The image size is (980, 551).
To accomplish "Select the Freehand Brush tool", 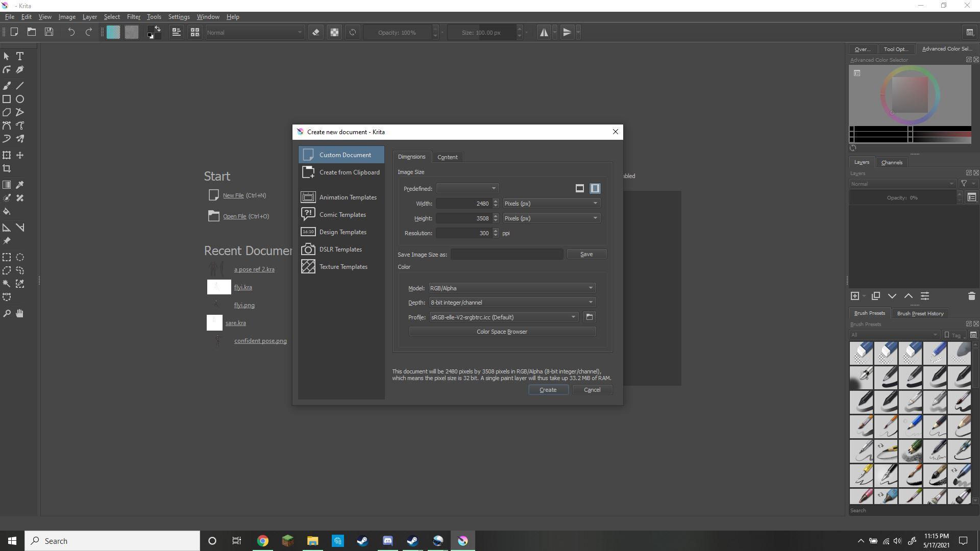I will (7, 86).
